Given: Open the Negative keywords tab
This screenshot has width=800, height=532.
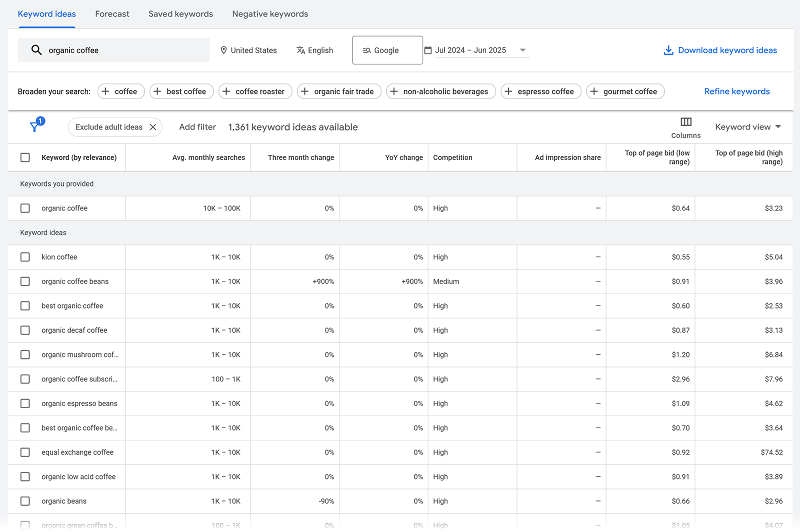Looking at the screenshot, I should pyautogui.click(x=270, y=14).
